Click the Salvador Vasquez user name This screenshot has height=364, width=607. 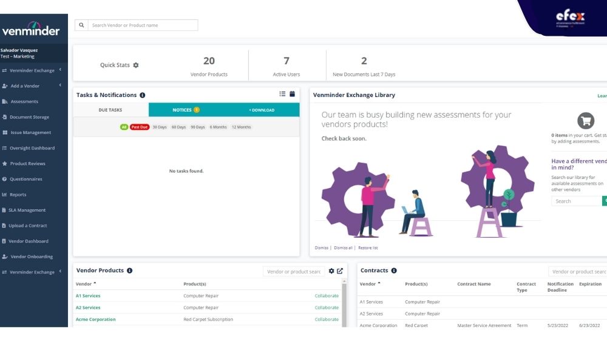[x=19, y=50]
